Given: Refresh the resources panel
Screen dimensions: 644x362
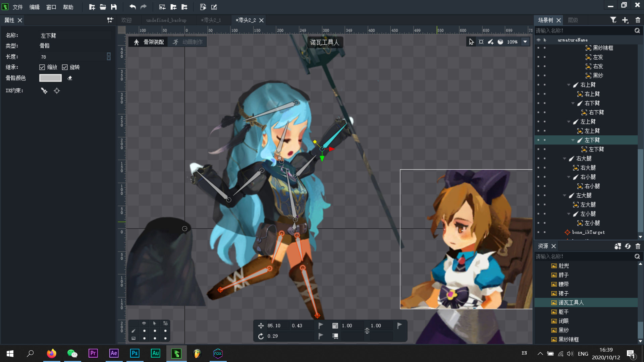Looking at the screenshot, I should tap(628, 246).
